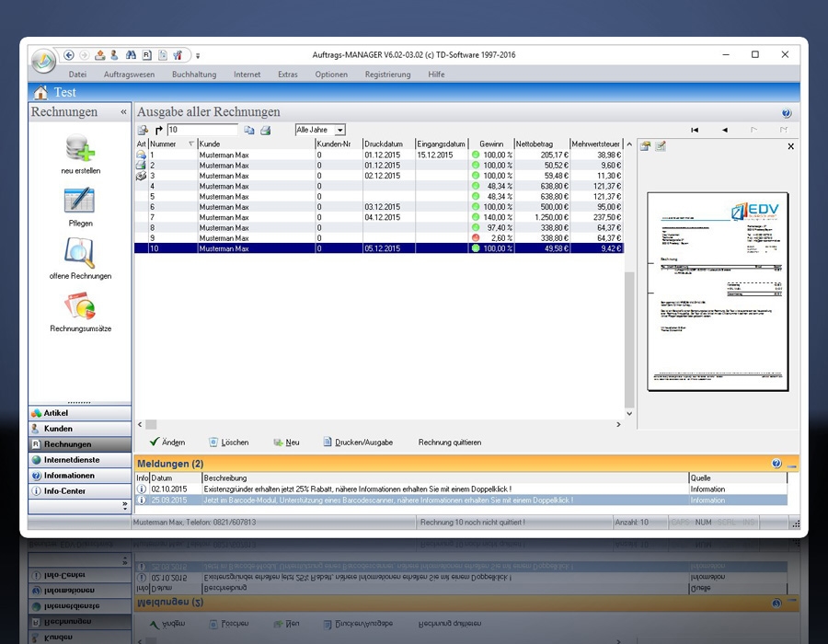Open 'offene Rechnungen' magnifier icon
Viewport: 828px width, 644px height.
click(80, 253)
